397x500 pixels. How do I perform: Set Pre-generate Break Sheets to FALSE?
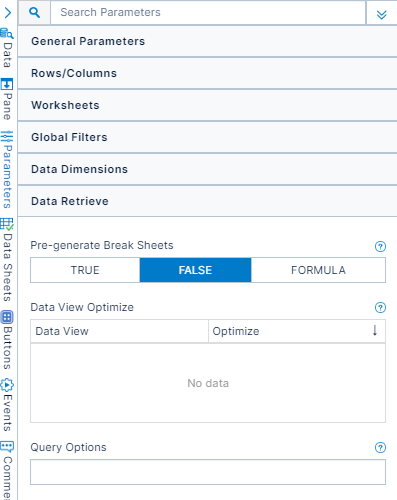(195, 270)
